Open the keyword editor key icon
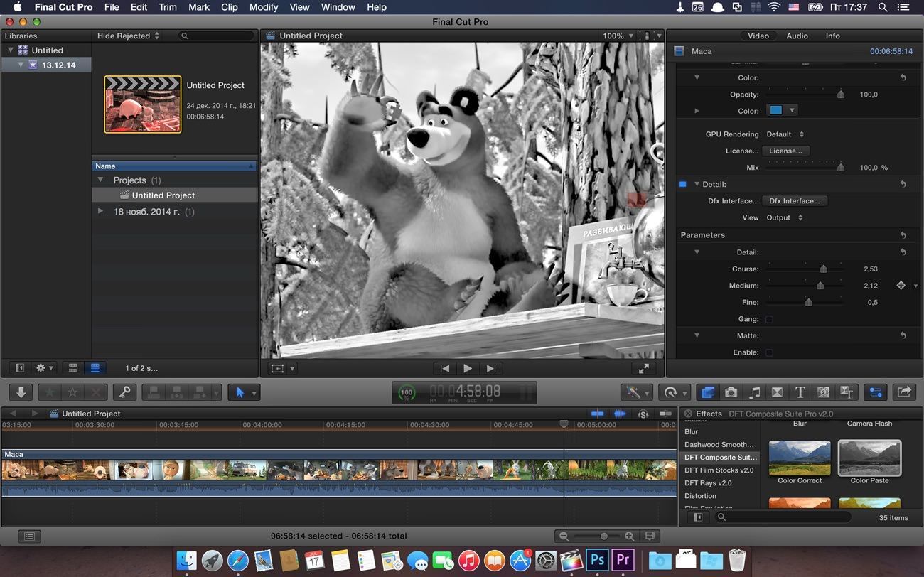 124,392
